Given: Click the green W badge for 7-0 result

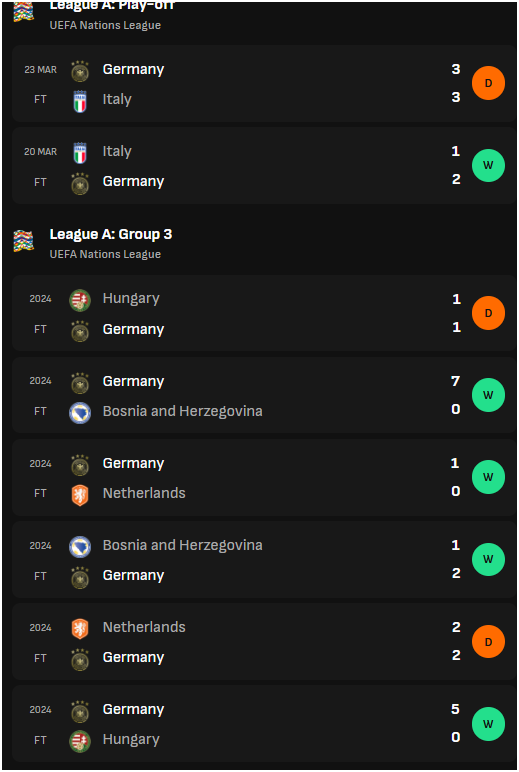Looking at the screenshot, I should [488, 395].
